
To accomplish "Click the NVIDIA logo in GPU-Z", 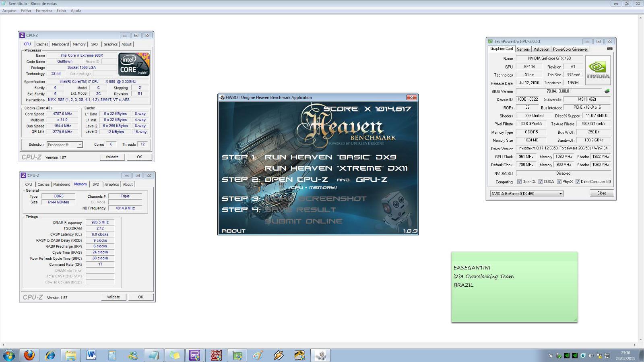I will pyautogui.click(x=598, y=69).
